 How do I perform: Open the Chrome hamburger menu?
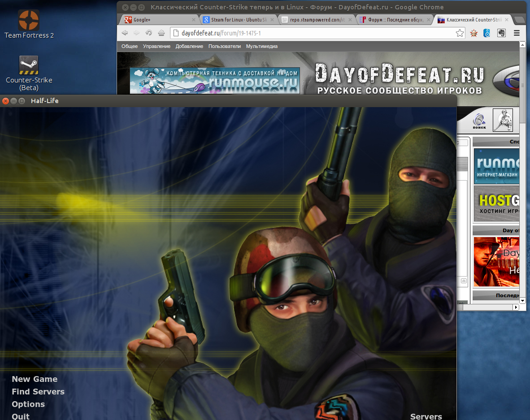tap(517, 33)
